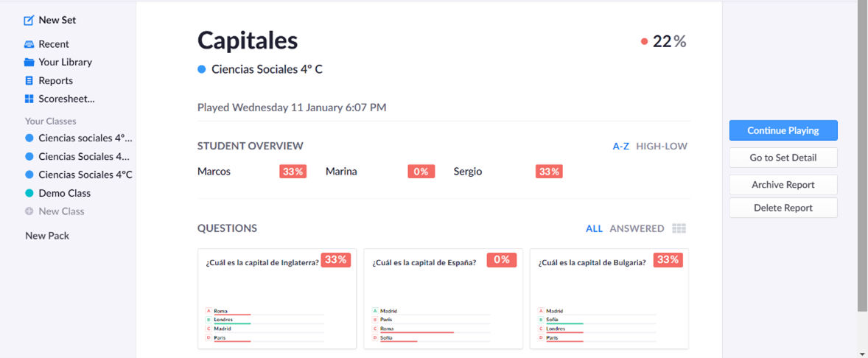868x358 pixels.
Task: Show ALL questions
Action: (594, 228)
